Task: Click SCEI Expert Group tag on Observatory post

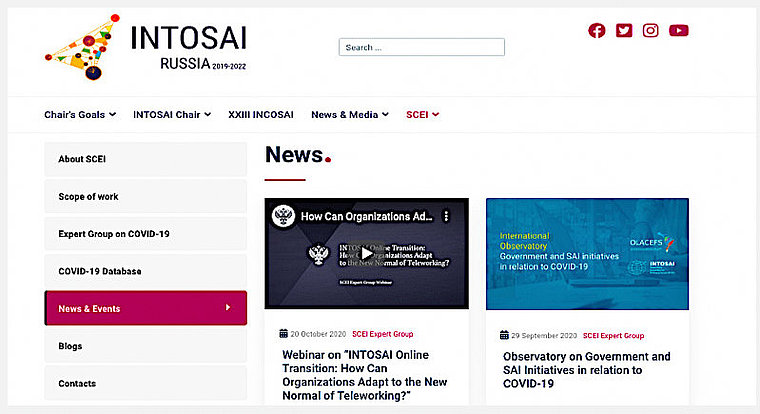Action: point(613,335)
